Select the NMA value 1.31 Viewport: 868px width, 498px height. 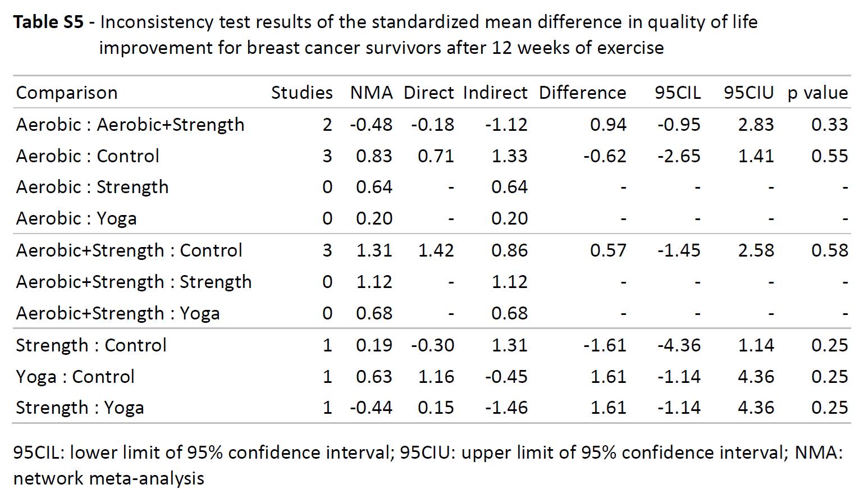click(374, 250)
